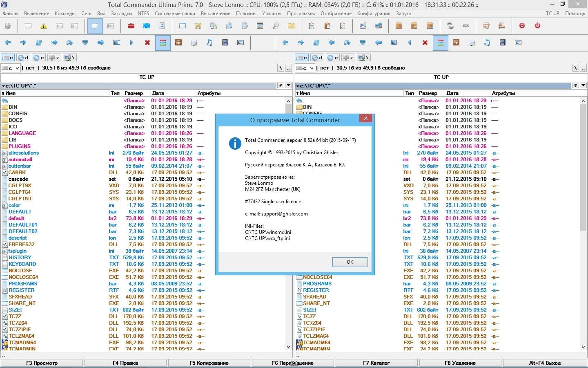
Task: Switch left panel to drive d
Action: click(23, 58)
